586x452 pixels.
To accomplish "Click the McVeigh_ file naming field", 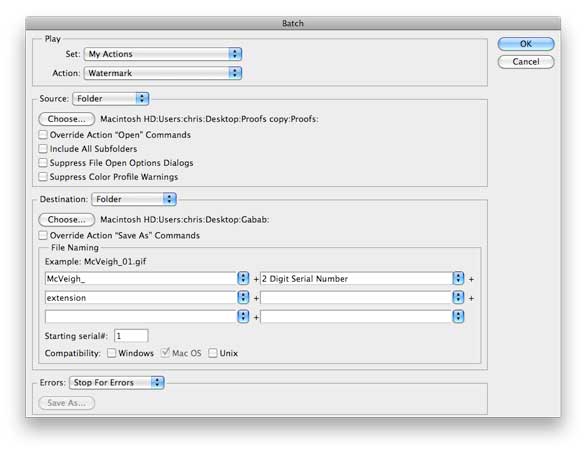I will click(141, 279).
